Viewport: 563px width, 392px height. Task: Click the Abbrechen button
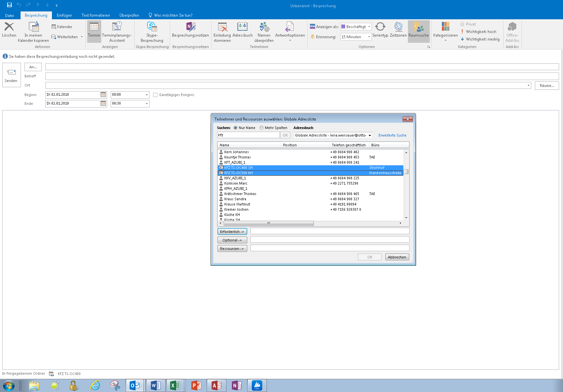(397, 257)
